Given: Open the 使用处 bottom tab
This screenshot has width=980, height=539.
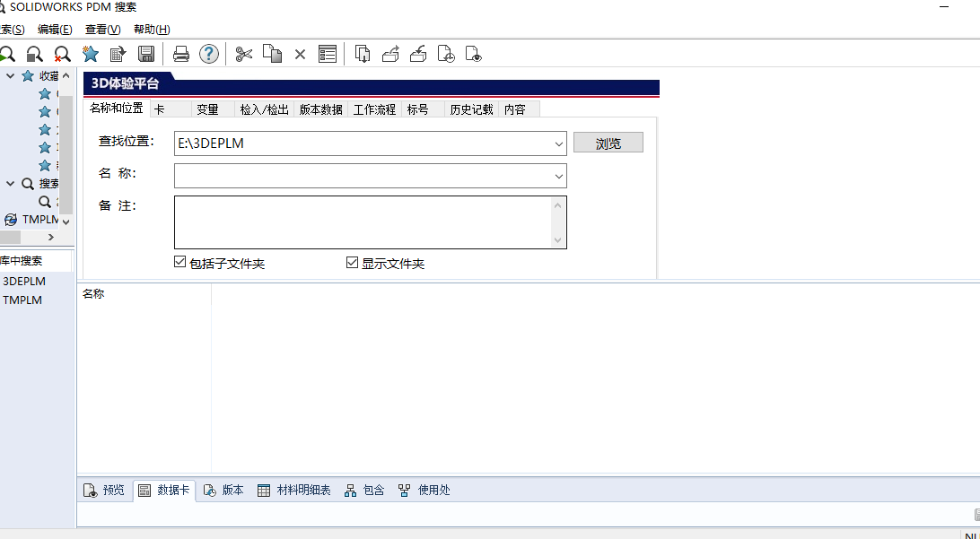Looking at the screenshot, I should (x=424, y=491).
